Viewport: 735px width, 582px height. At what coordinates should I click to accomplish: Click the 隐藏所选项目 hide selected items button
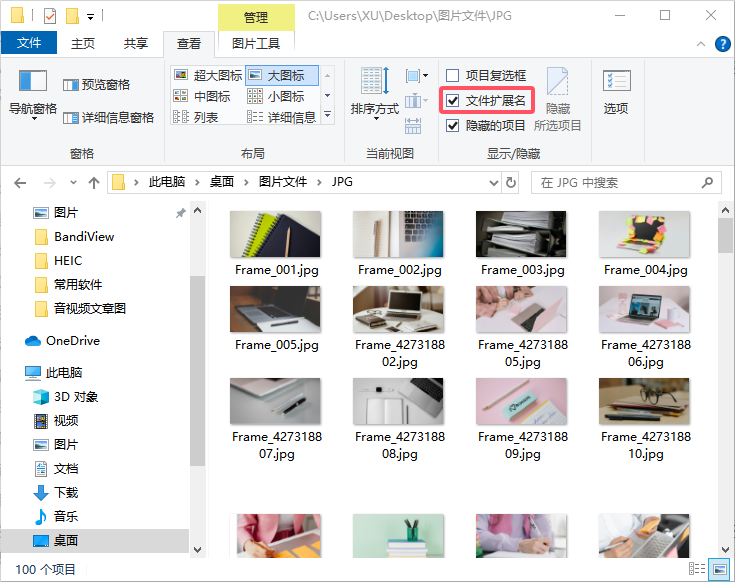pos(557,99)
